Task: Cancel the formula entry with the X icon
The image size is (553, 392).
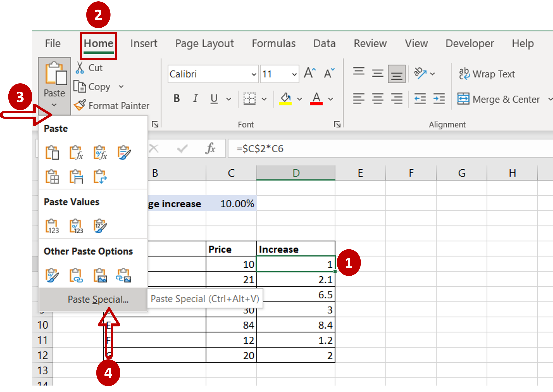Action: pyautogui.click(x=154, y=148)
